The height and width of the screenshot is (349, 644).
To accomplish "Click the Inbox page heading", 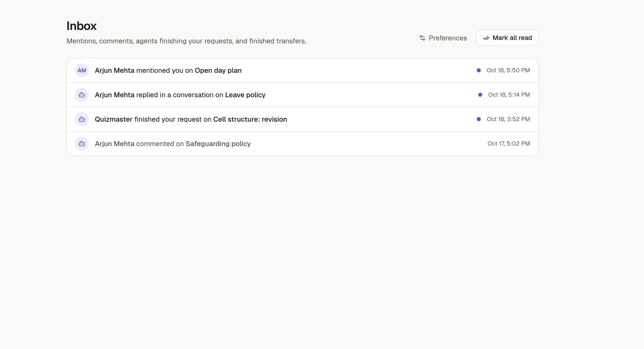I will point(81,26).
